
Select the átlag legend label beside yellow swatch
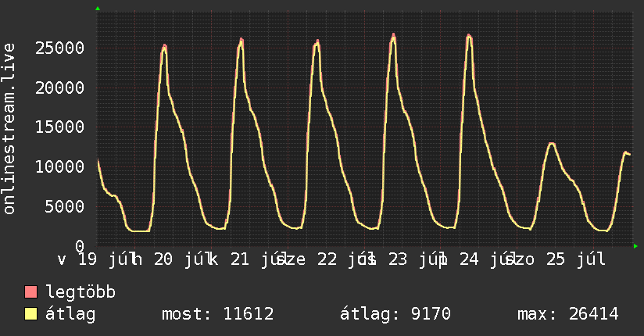click(x=70, y=314)
